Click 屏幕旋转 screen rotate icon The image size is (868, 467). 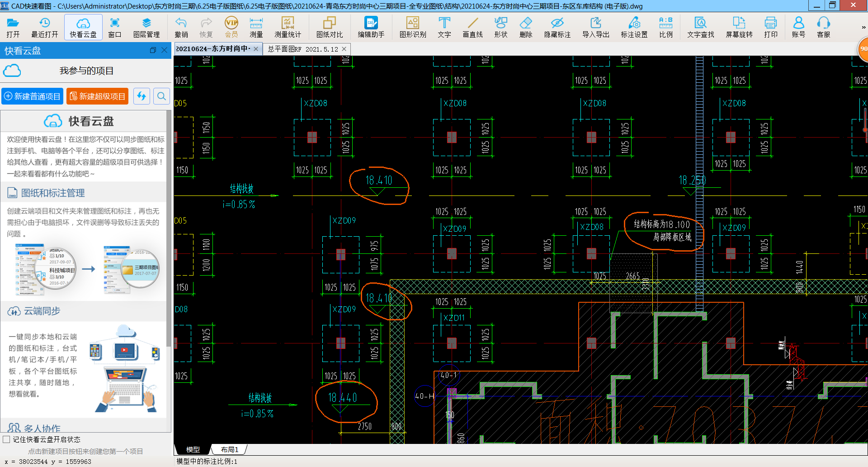pos(739,27)
